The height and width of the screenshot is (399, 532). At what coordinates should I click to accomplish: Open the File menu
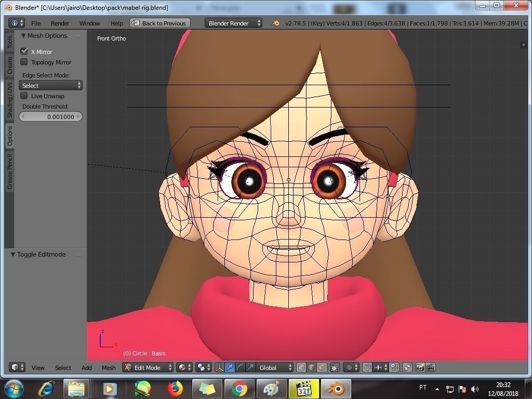pyautogui.click(x=36, y=23)
